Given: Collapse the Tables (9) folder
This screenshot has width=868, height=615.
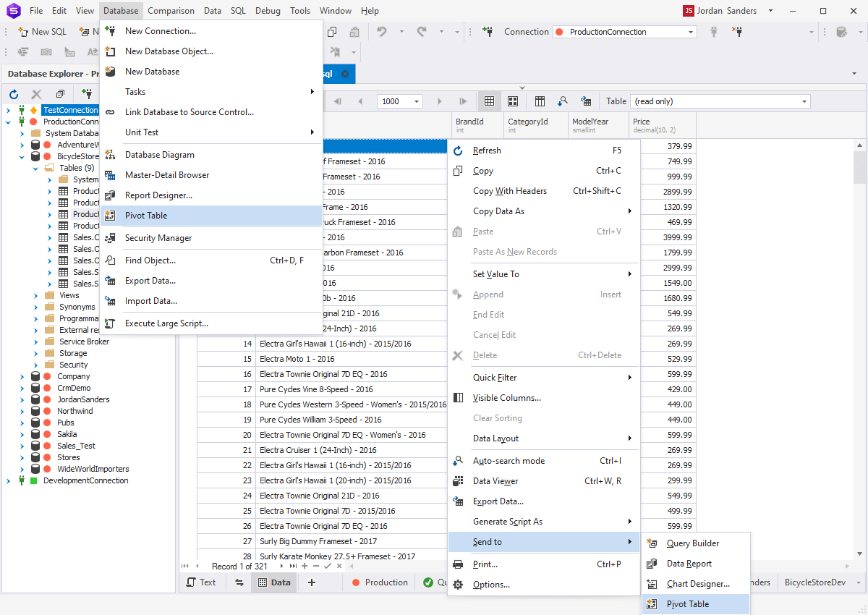Looking at the screenshot, I should (x=35, y=168).
